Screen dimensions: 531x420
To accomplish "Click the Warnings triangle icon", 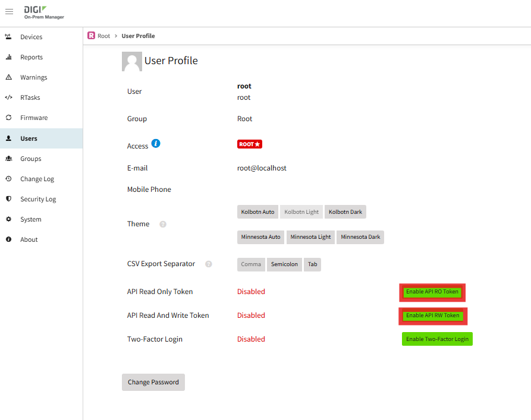I will pos(9,77).
